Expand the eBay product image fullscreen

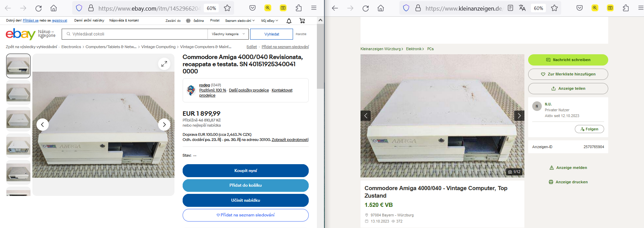click(x=164, y=64)
